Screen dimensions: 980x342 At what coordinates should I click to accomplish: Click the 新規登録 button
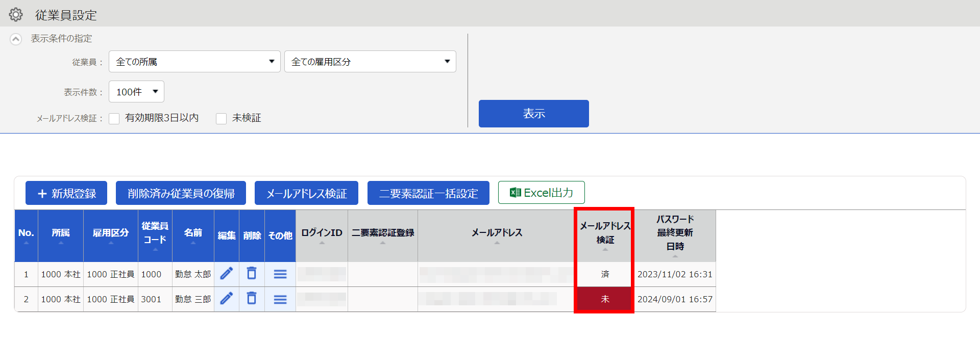click(66, 193)
